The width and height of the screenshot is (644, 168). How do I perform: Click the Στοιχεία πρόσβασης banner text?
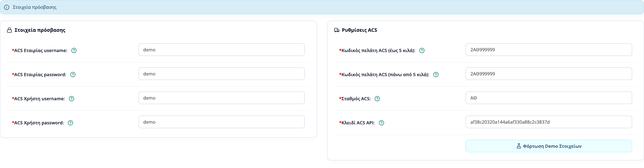(x=35, y=7)
